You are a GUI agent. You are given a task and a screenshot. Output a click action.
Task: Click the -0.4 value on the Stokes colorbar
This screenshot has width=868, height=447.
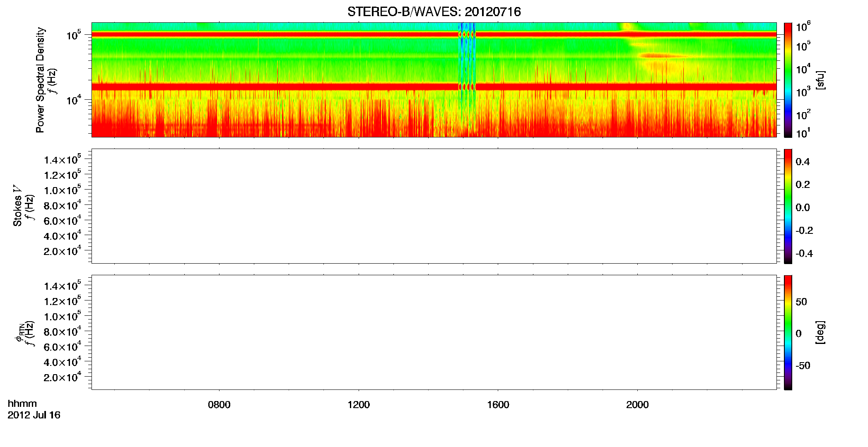click(x=804, y=253)
